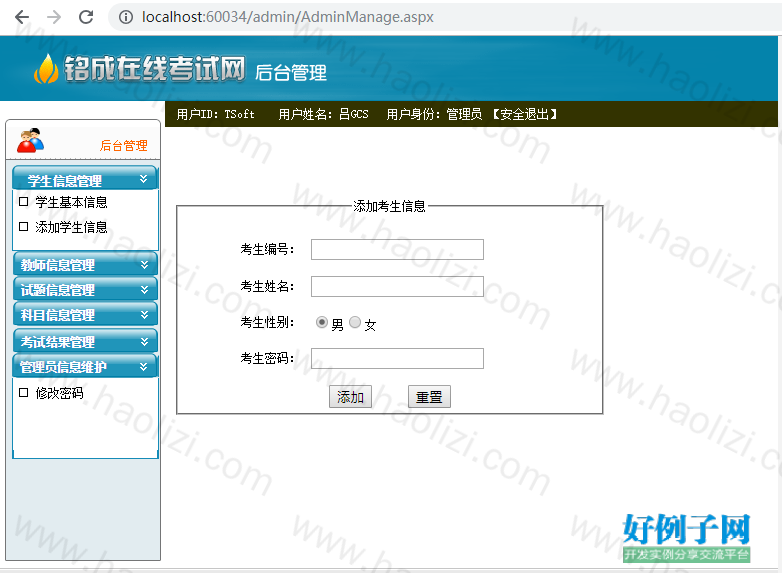Click the 用户姓名: 吕GCS text
Viewport: 782px width, 573px height.
[x=323, y=114]
